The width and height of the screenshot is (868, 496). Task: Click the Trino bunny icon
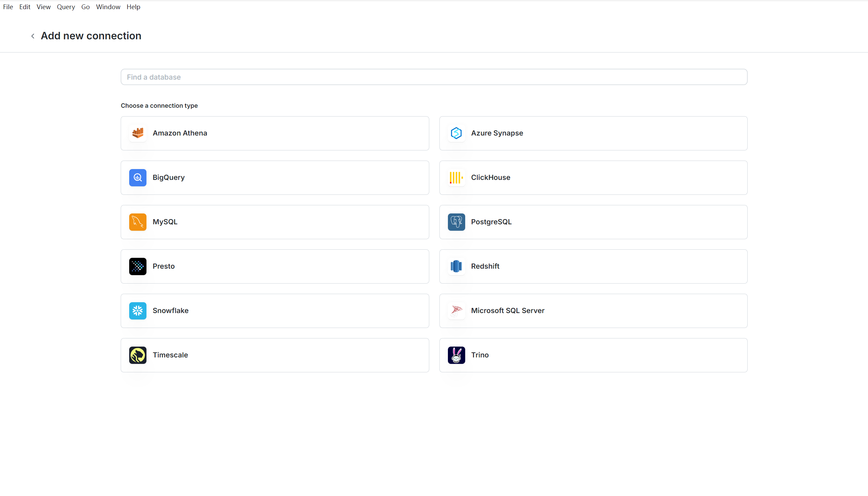coord(456,355)
